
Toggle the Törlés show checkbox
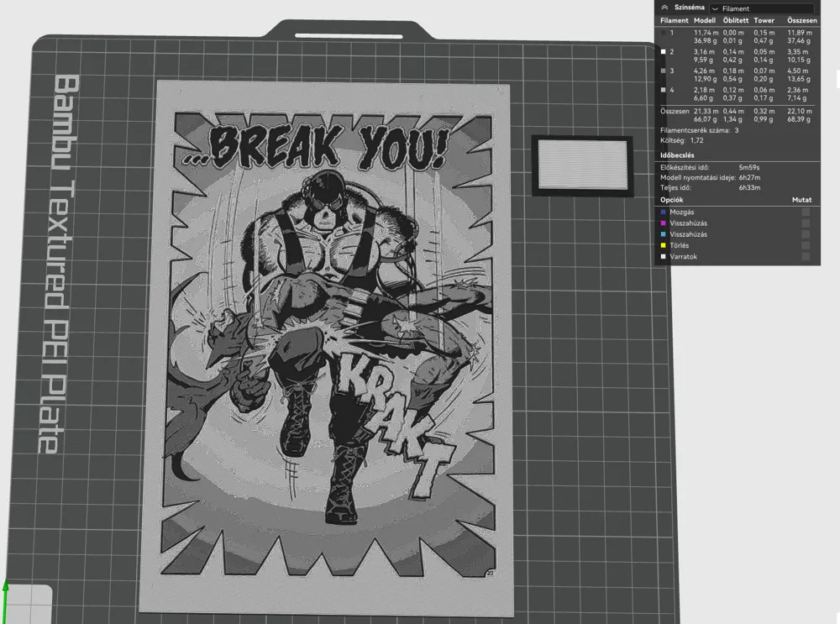(806, 246)
